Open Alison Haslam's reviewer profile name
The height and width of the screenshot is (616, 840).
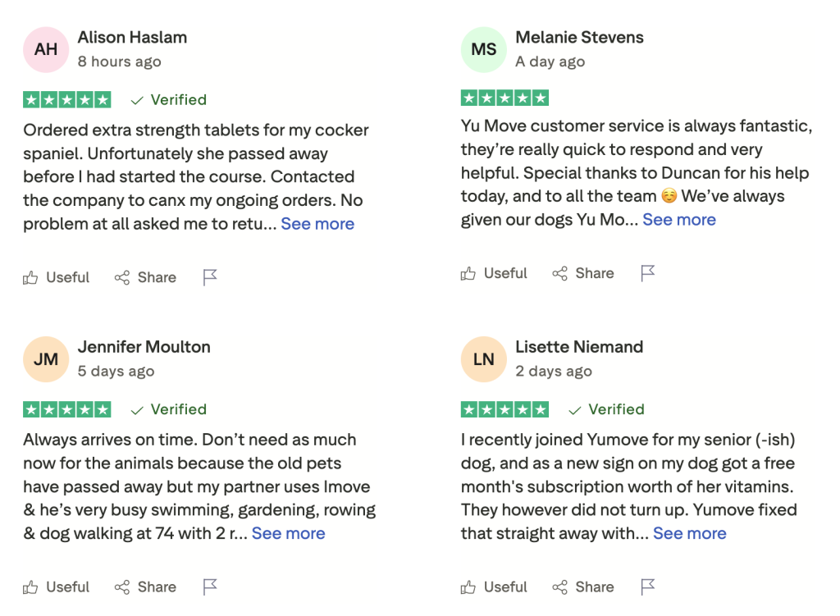132,37
